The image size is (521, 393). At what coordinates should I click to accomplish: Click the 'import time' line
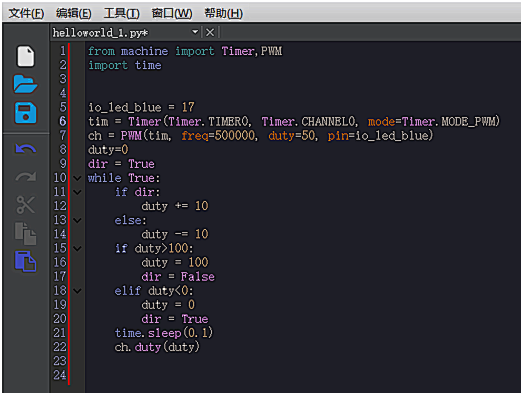pos(125,65)
